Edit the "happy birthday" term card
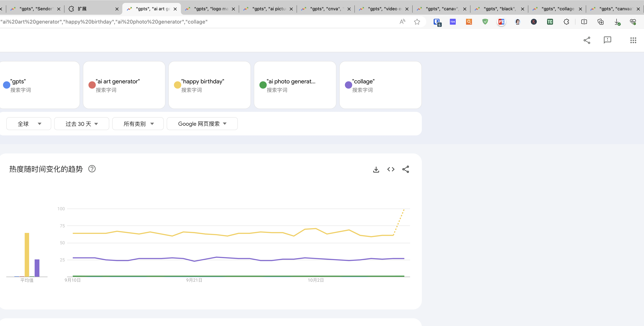 (x=209, y=85)
